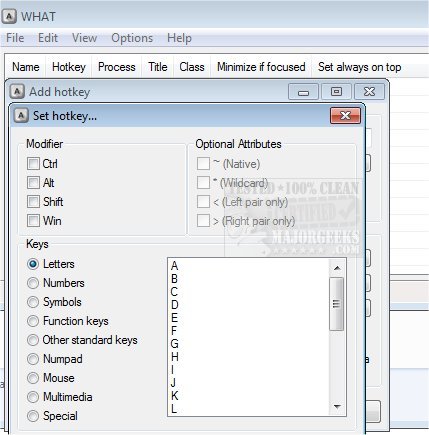429x435 pixels.
Task: Enable the Shift modifier checkbox
Action: point(33,202)
